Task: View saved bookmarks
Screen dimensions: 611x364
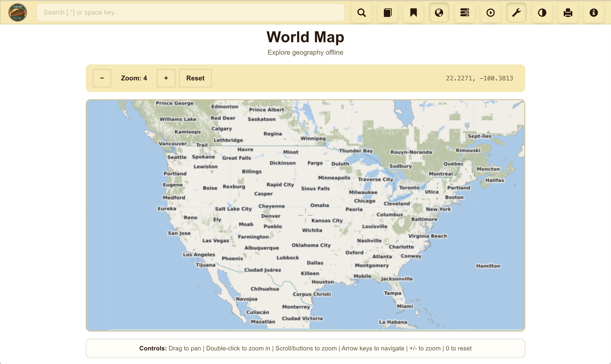Action: point(413,12)
